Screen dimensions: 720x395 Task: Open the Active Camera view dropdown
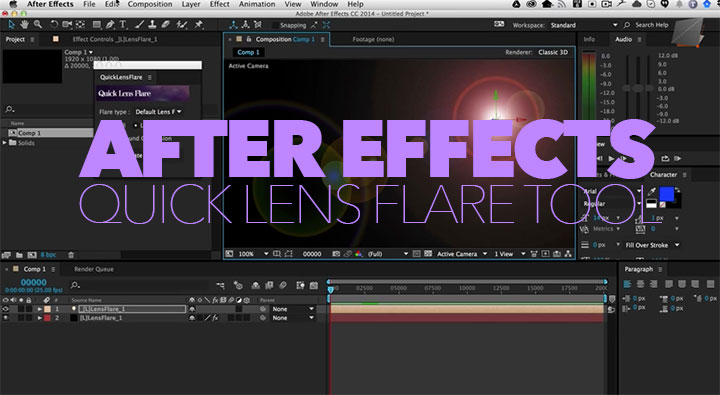461,254
